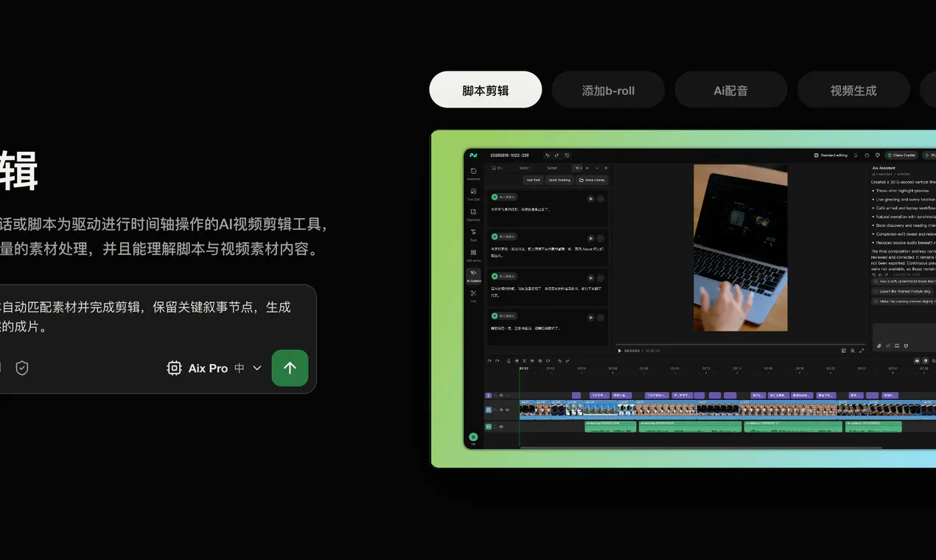The image size is (936, 560).
Task: Play the first dubbing script card
Action: pos(590,198)
